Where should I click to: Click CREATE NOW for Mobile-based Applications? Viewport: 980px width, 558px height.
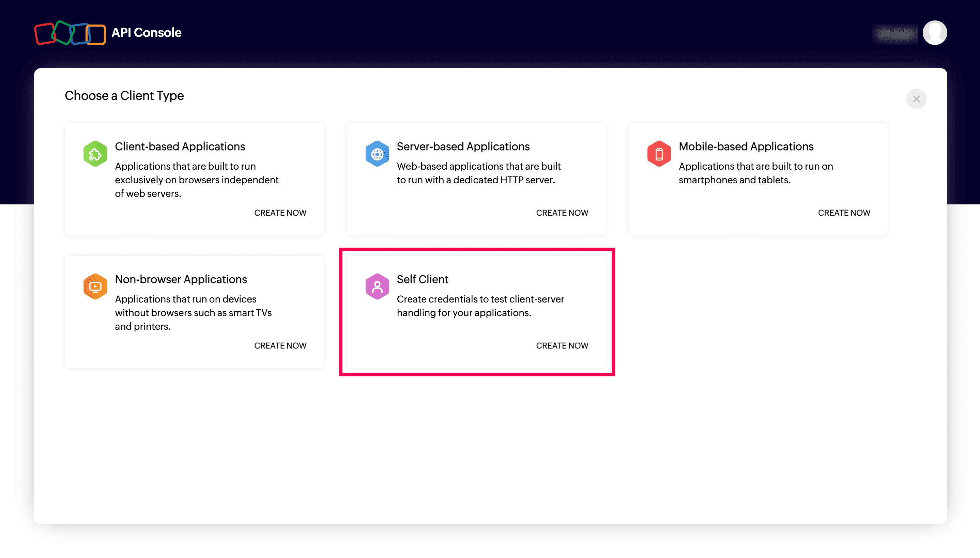click(844, 213)
